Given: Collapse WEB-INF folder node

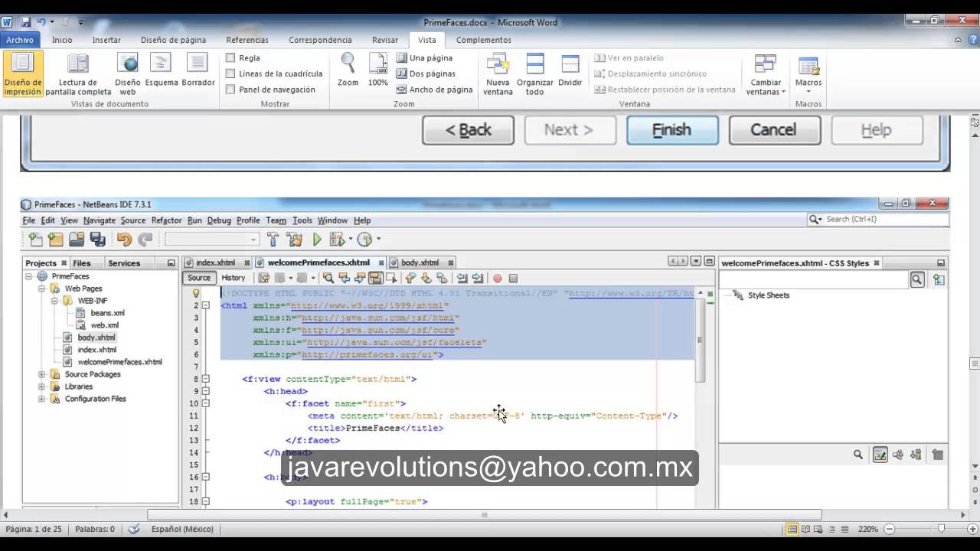Looking at the screenshot, I should [x=54, y=301].
